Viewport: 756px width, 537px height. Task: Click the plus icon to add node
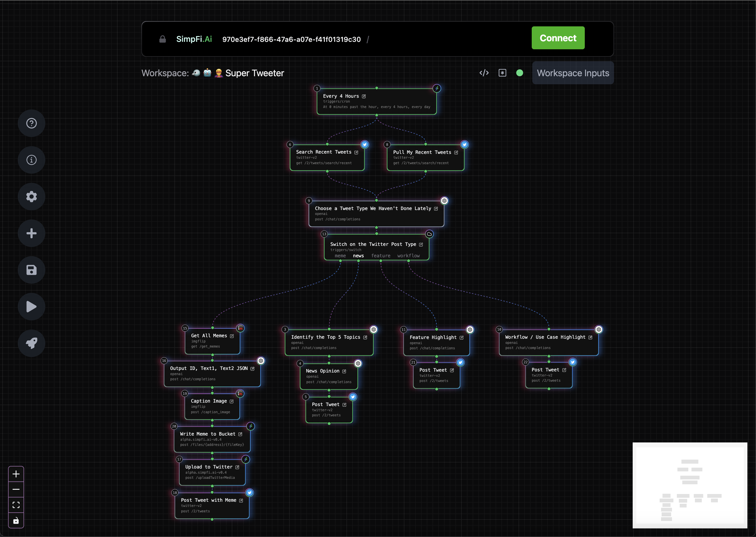32,234
